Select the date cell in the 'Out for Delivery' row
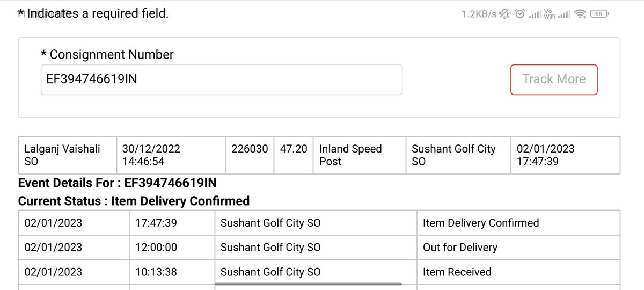Viewport: 644px width, 290px height. pyautogui.click(x=74, y=248)
